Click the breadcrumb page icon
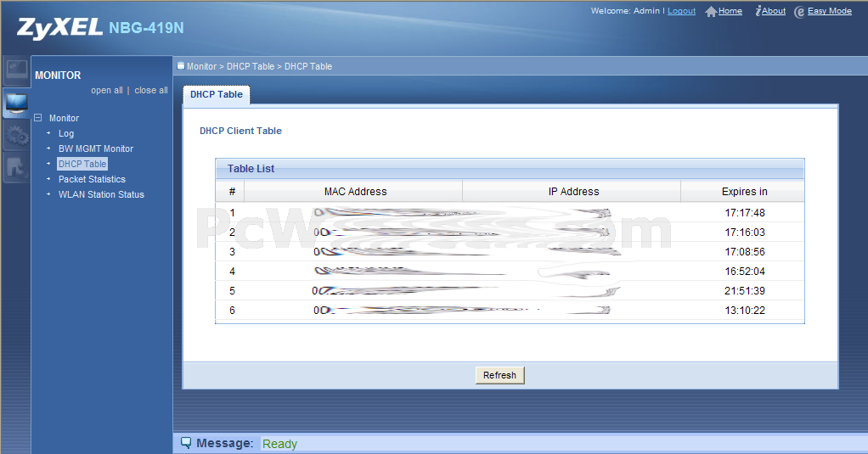 180,66
